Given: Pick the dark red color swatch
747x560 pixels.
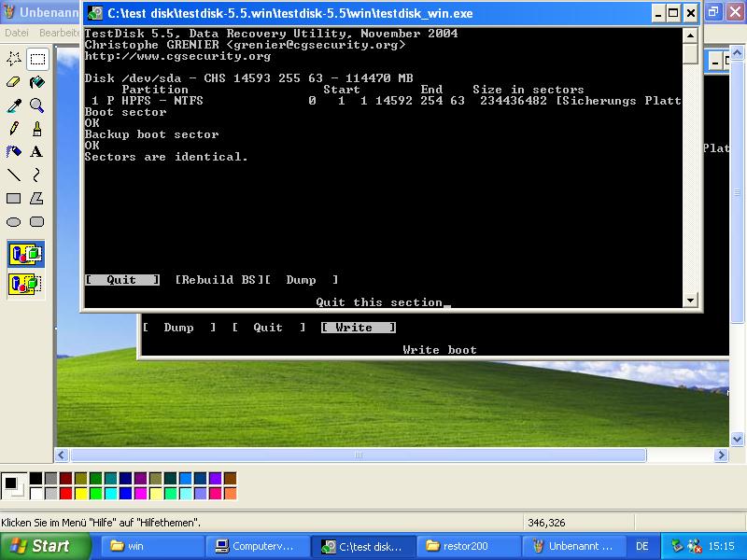Looking at the screenshot, I should click(66, 478).
